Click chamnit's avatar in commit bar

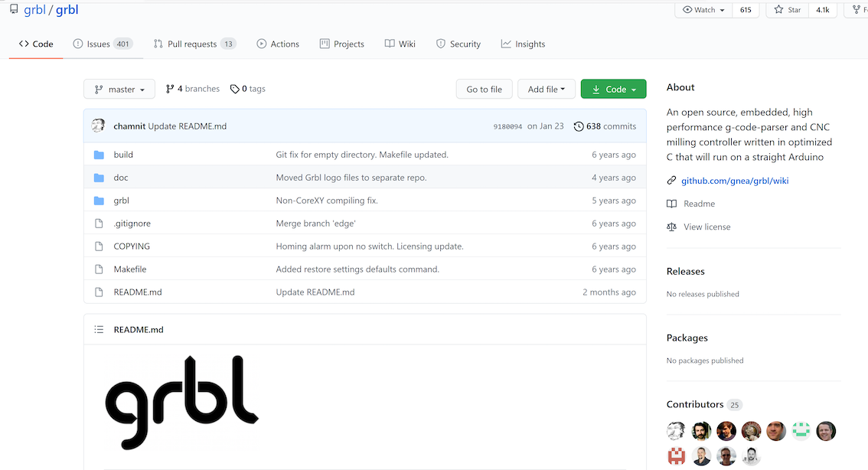[99, 126]
